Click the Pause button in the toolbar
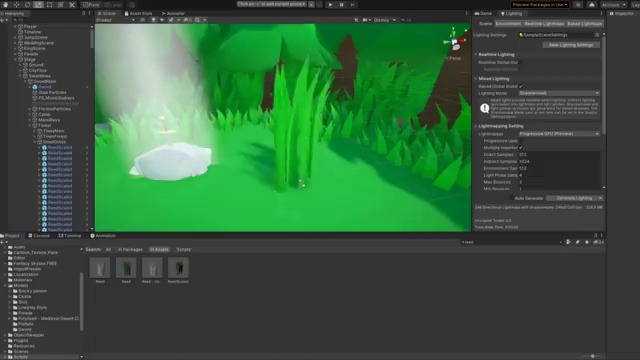 [x=341, y=5]
